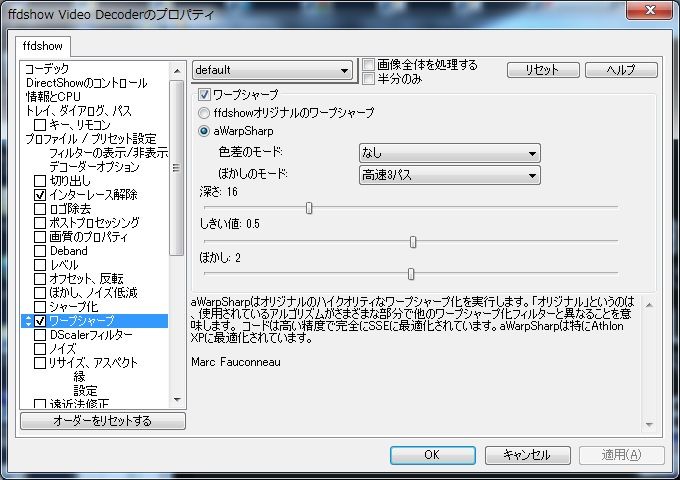This screenshot has width=680, height=480.
Task: Close the ffdshow properties window
Action: click(649, 10)
